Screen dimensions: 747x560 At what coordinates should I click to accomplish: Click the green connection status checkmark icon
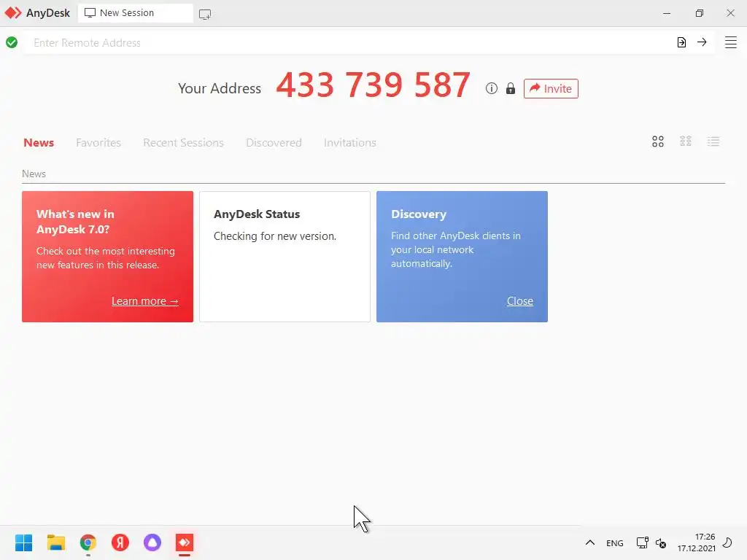[12, 42]
